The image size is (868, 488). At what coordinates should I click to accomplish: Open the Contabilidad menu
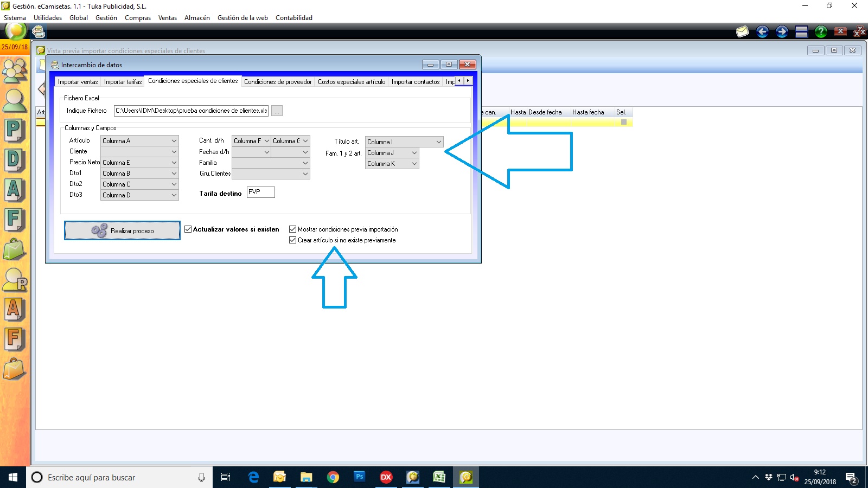[x=294, y=18]
